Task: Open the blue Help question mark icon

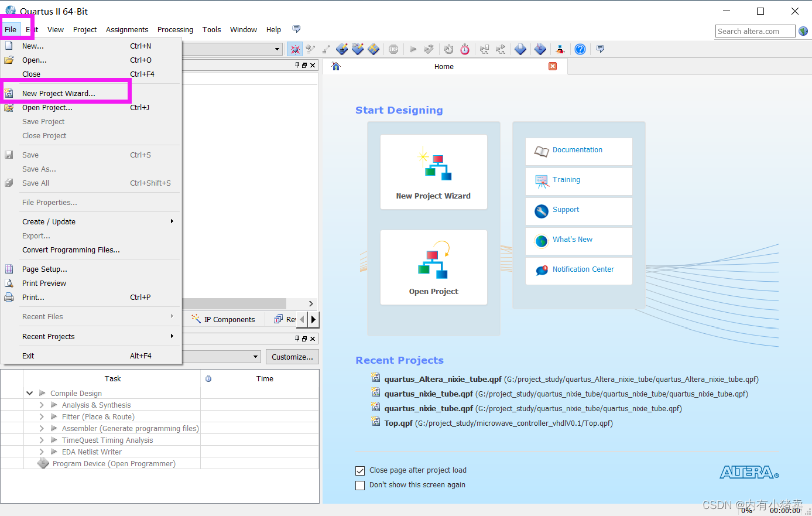Action: (x=580, y=49)
